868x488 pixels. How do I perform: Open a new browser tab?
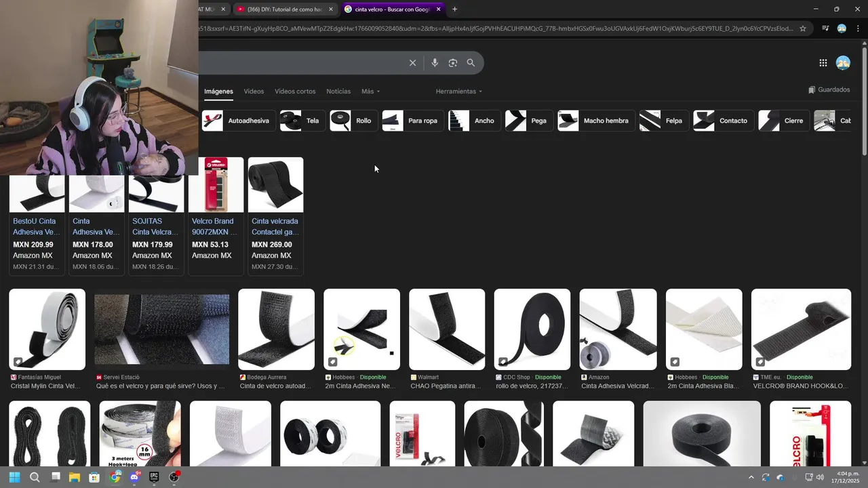(454, 9)
